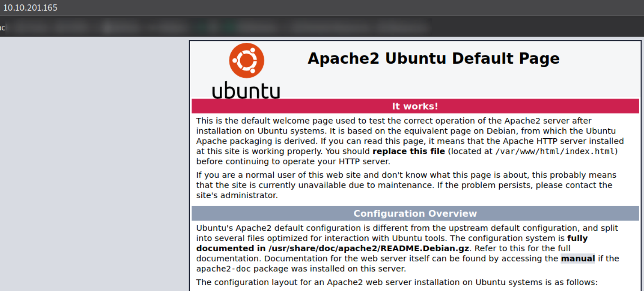This screenshot has width=644, height=291.
Task: Click the Ubuntu circle logo image
Action: (x=246, y=61)
